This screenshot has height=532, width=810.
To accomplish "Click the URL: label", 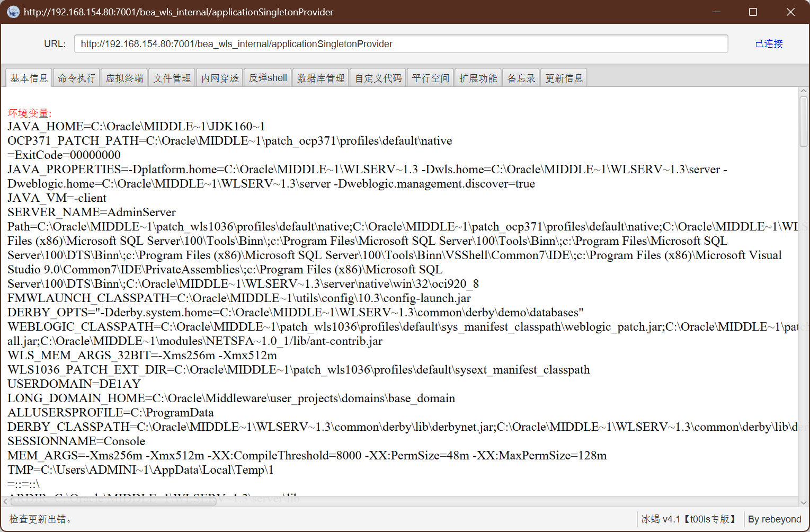I will (x=55, y=44).
